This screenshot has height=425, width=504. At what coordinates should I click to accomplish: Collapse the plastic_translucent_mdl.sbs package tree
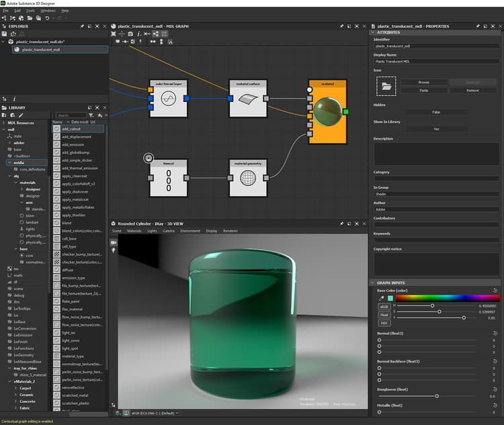(x=3, y=42)
